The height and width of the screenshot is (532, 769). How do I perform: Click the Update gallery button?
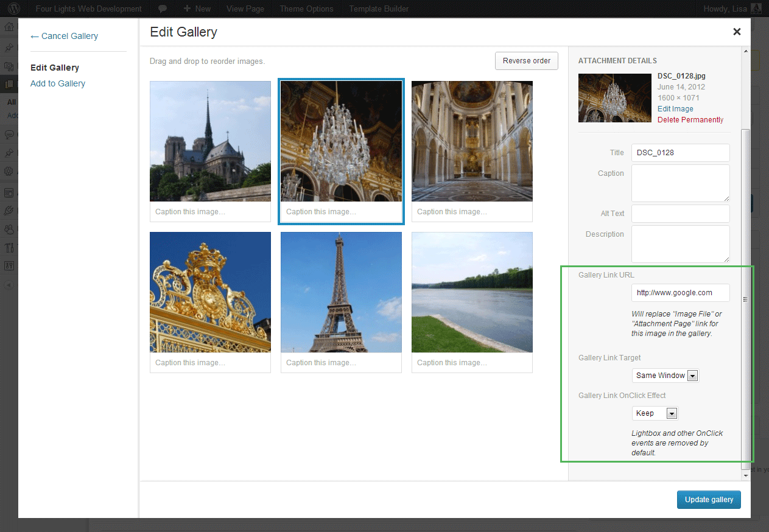[x=709, y=500]
